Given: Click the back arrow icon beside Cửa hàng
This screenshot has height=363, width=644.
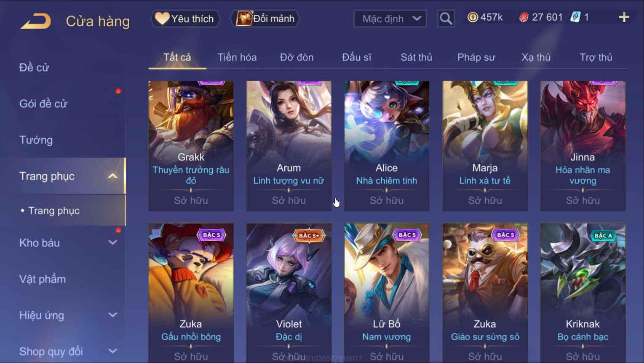Looking at the screenshot, I should click(x=36, y=21).
